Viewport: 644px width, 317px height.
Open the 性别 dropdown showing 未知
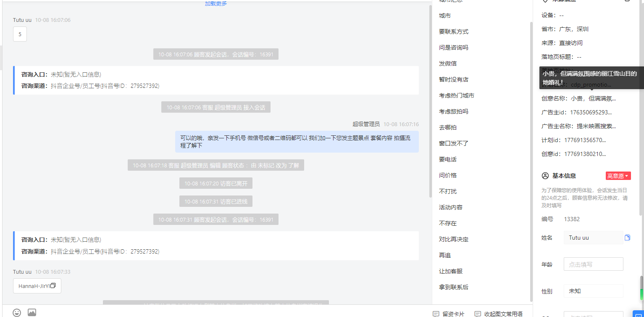(x=593, y=291)
